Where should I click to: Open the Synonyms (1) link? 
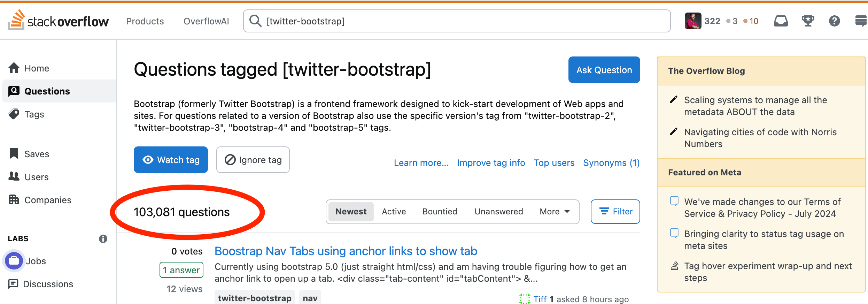pos(611,163)
